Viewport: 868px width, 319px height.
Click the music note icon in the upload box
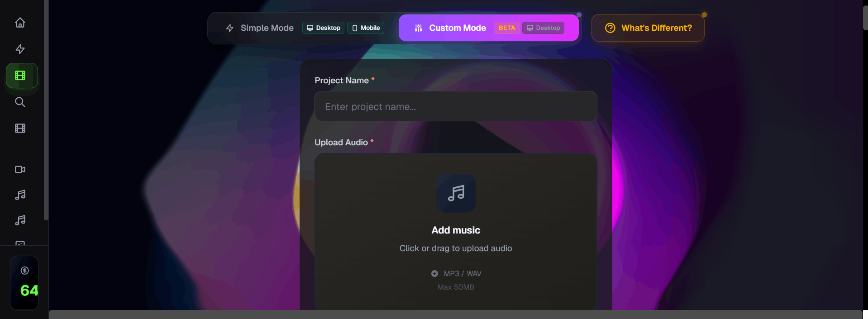pos(456,193)
